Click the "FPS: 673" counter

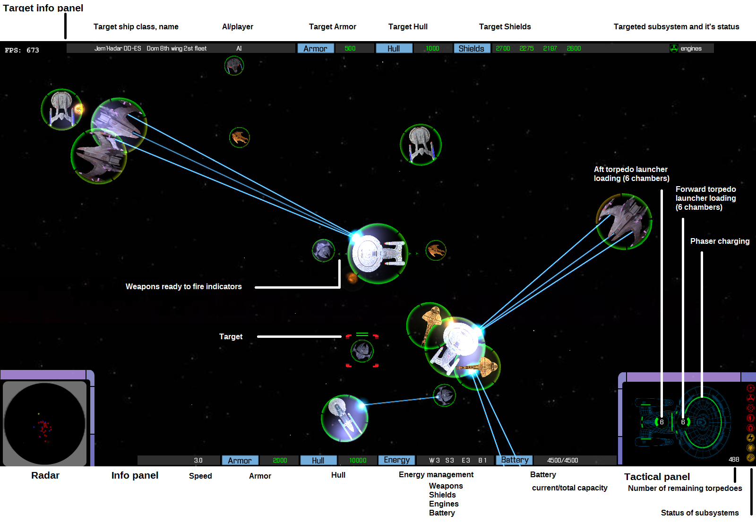pyautogui.click(x=22, y=50)
